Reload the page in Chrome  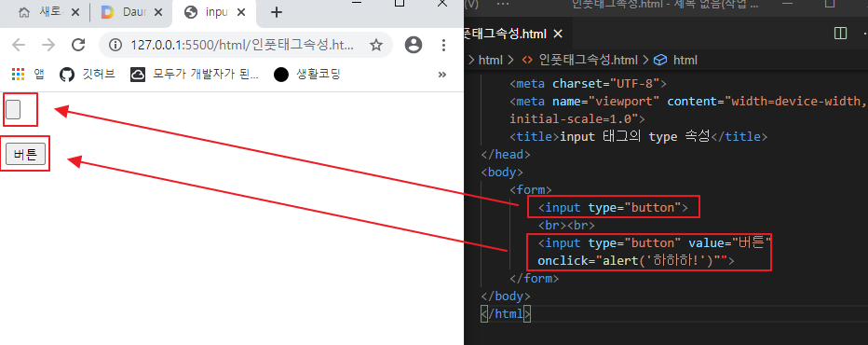[78, 45]
